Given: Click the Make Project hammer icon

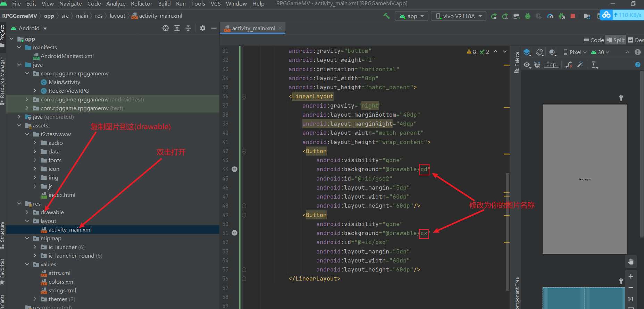Looking at the screenshot, I should [386, 16].
